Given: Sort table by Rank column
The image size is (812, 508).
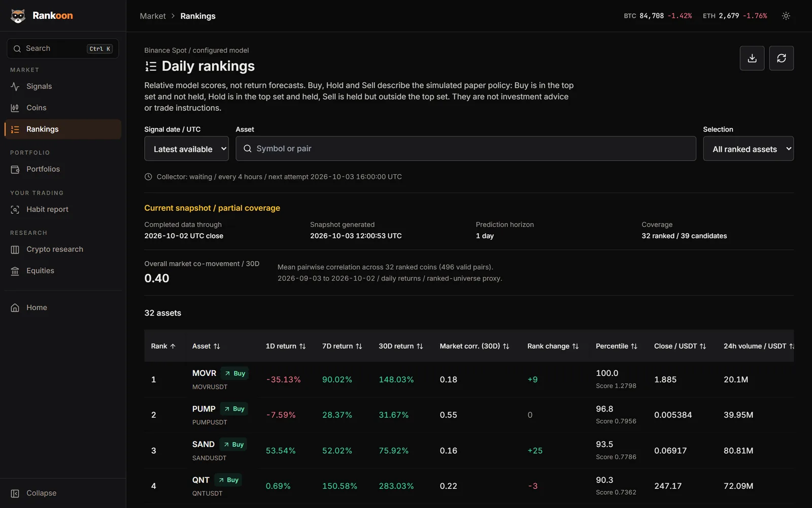Looking at the screenshot, I should click(163, 346).
